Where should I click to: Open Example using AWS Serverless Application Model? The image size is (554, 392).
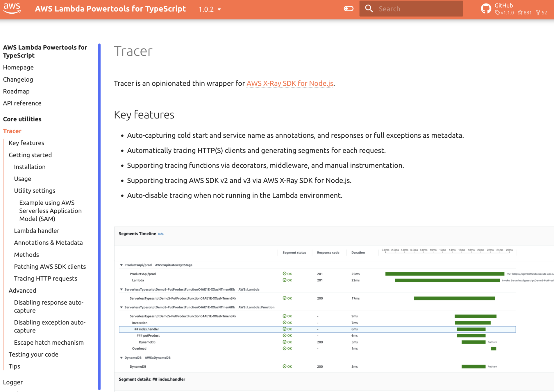click(x=50, y=211)
